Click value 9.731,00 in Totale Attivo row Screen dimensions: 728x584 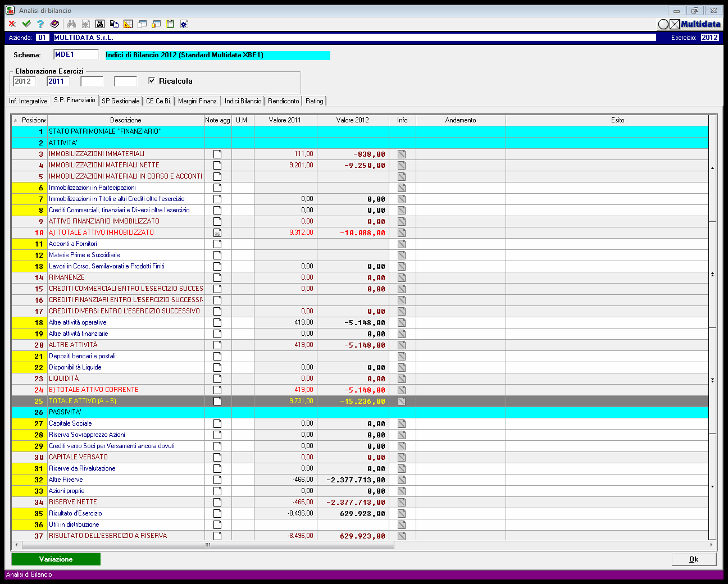[x=301, y=401]
